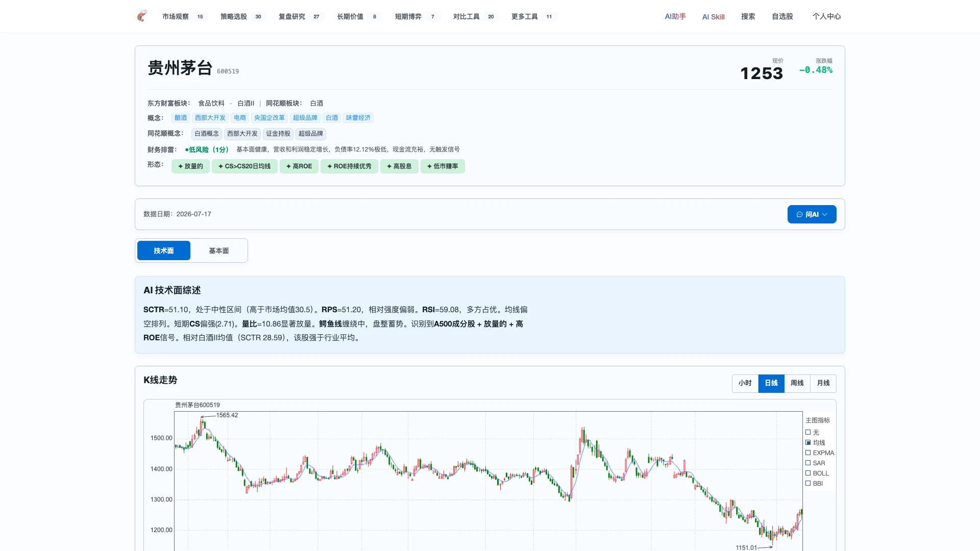Click the 白酒II sector text
This screenshot has height=551, width=980.
pyautogui.click(x=246, y=104)
